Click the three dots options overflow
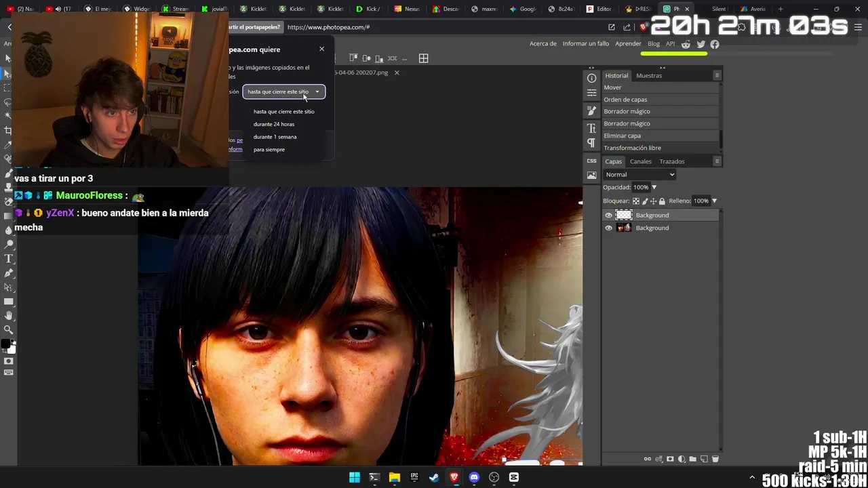Viewport: 868px width, 488px height. click(x=405, y=58)
